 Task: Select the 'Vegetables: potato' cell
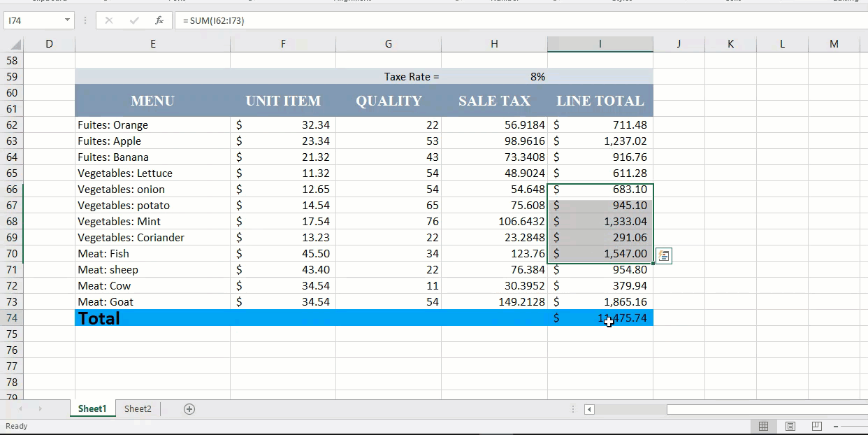coord(152,206)
